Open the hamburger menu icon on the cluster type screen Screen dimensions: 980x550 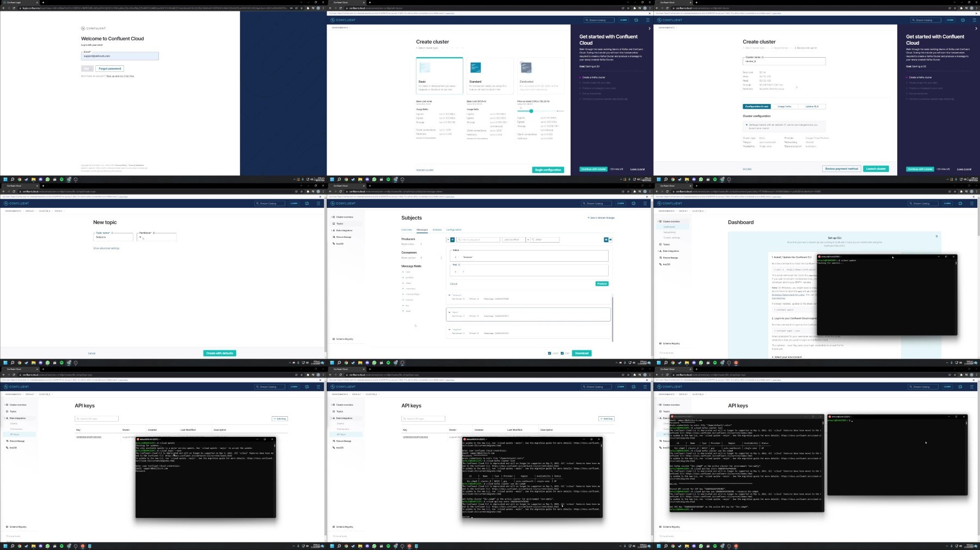click(x=647, y=20)
